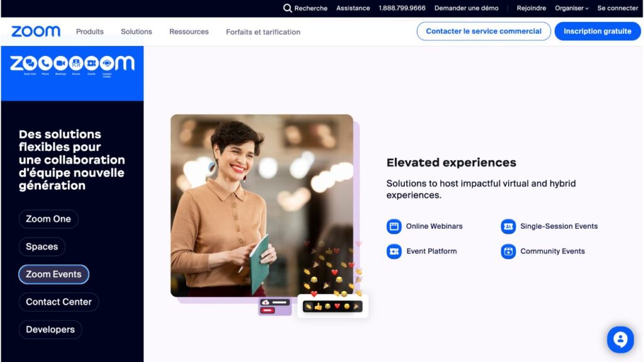Viewport: 644px width, 362px height.
Task: Click the Recherche search label
Action: pos(311,8)
